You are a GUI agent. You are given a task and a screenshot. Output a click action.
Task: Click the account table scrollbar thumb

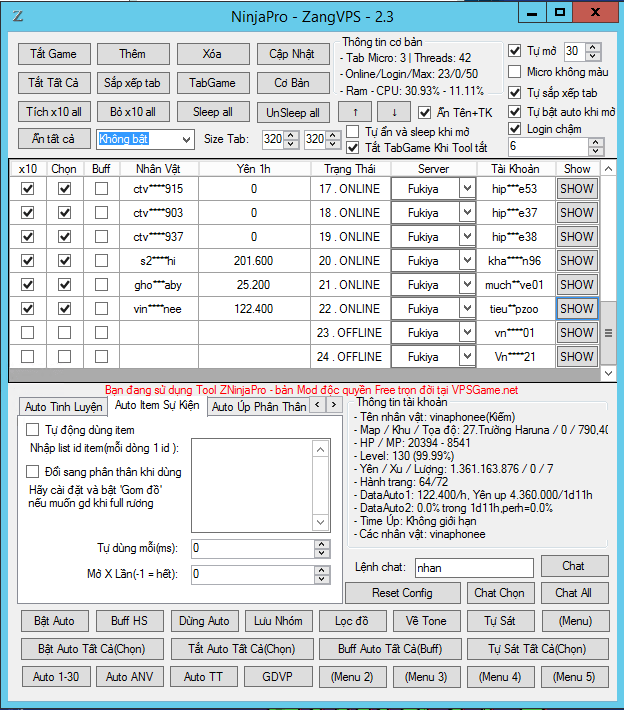[608, 333]
